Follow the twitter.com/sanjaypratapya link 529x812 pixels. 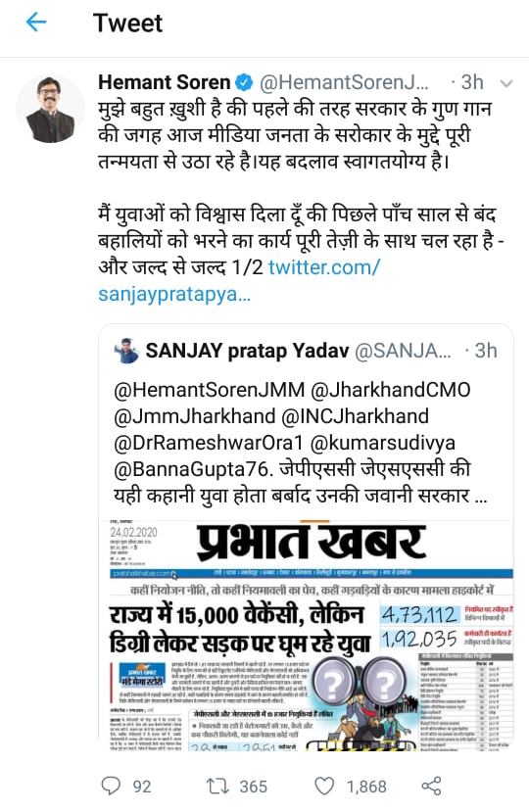(x=239, y=281)
